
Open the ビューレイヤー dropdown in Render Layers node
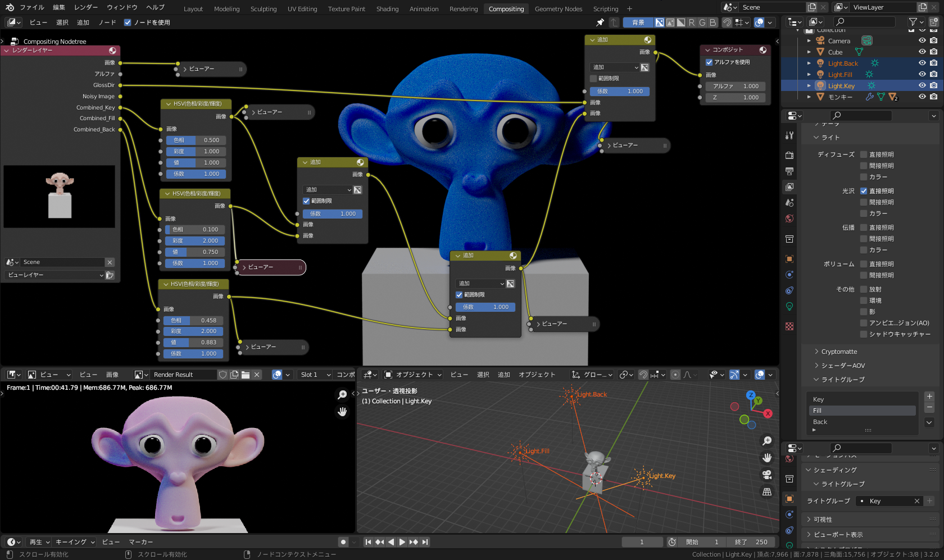(x=55, y=275)
